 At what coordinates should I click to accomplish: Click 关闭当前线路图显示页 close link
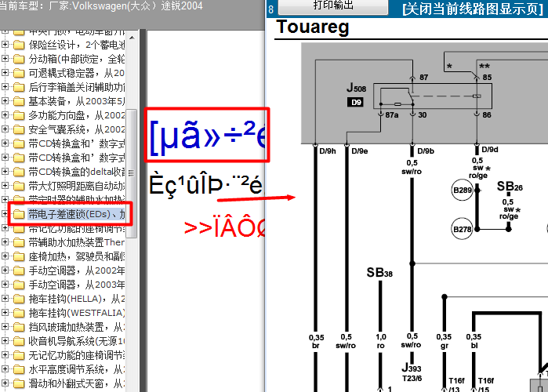[x=473, y=9]
